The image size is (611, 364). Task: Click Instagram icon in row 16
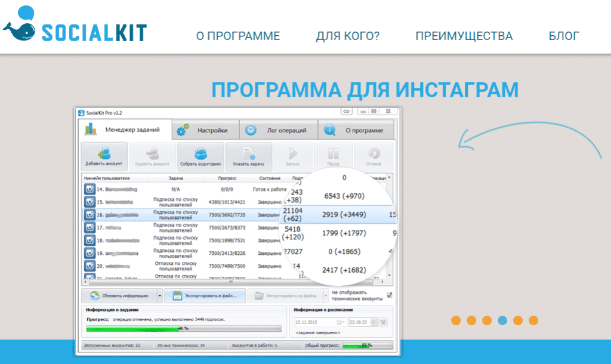pyautogui.click(x=90, y=214)
